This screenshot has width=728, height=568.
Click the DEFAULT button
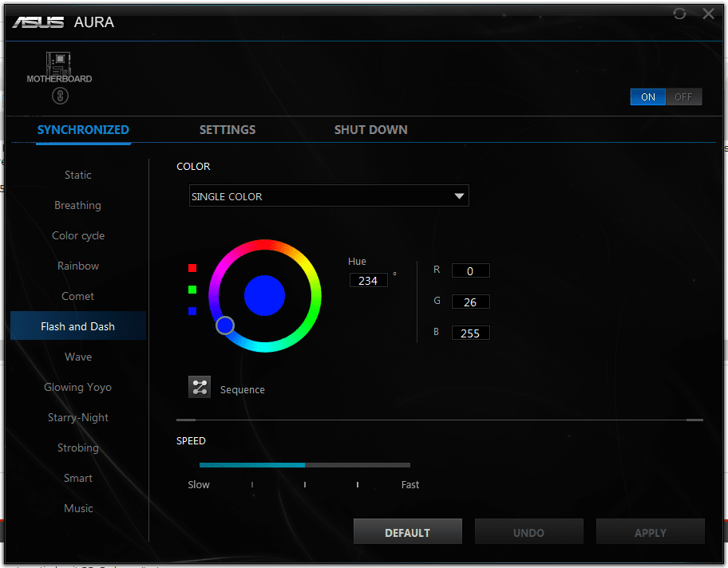tap(408, 532)
